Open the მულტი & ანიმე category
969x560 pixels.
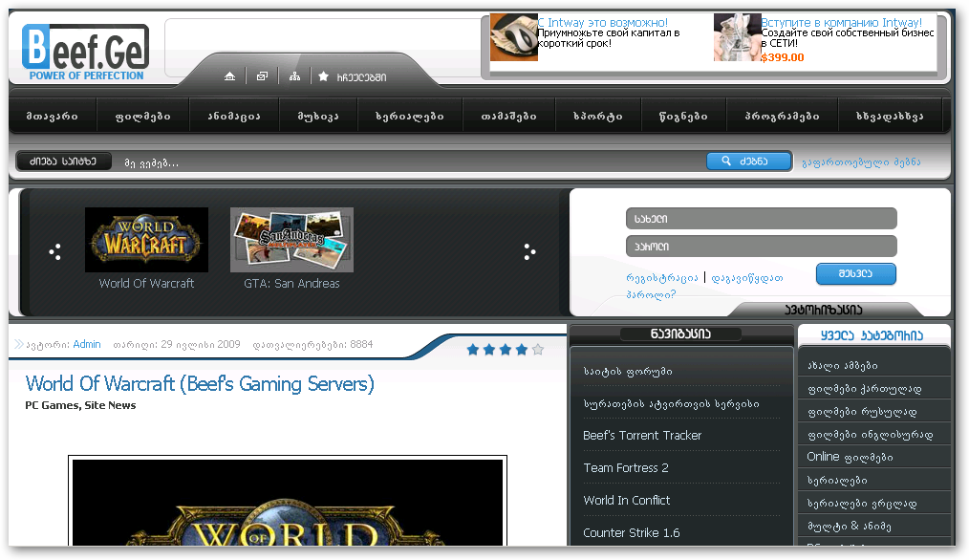850,526
